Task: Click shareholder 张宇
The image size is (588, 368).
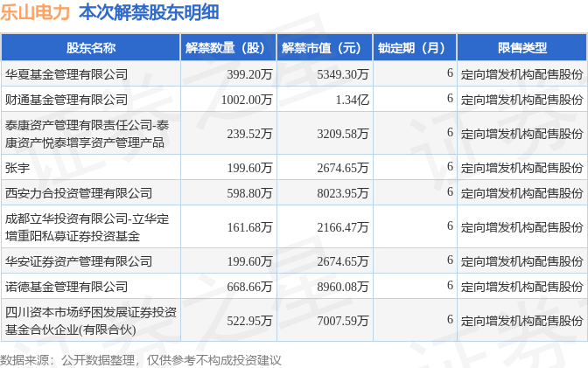Action: 17,168
